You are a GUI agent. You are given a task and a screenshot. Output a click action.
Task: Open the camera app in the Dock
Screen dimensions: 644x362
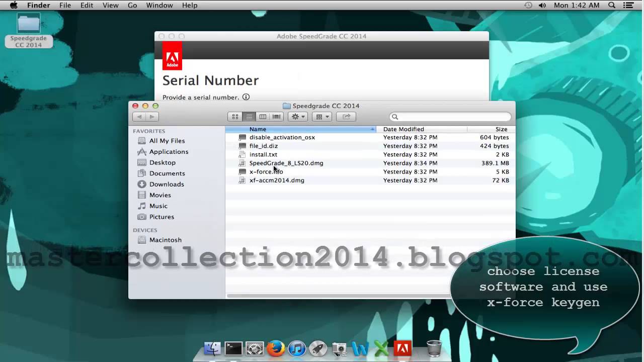[340, 348]
